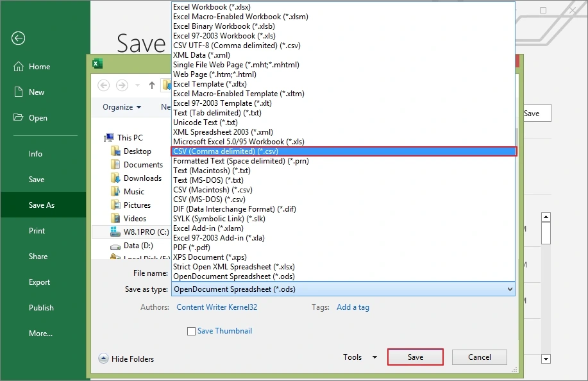Choose Excel 97-2003 Workbook (*.xls)
The image size is (588, 381).
(x=343, y=36)
